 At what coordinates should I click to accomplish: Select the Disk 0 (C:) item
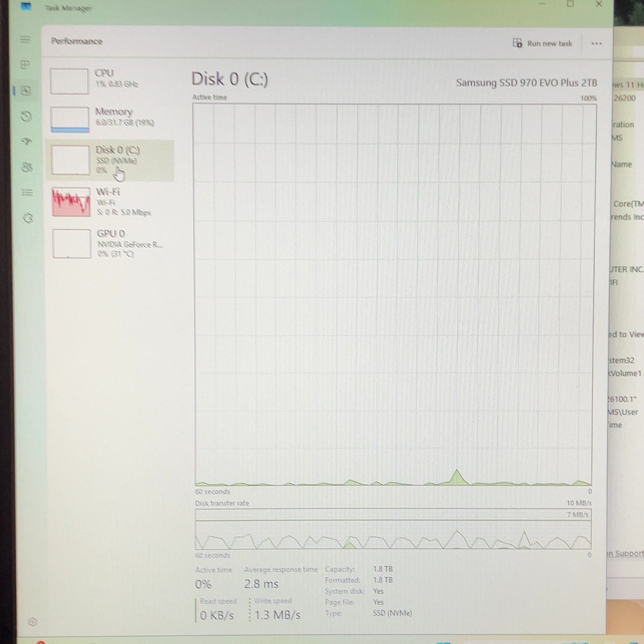[110, 160]
